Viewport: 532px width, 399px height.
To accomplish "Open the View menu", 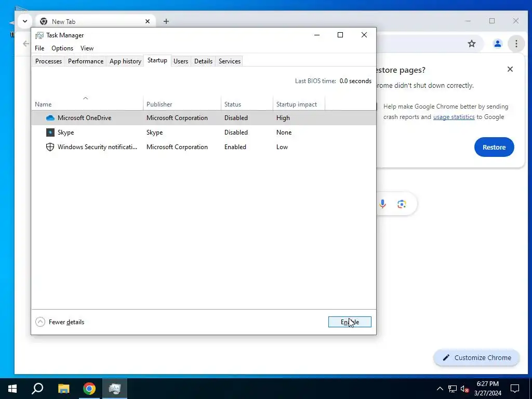I will coord(87,48).
